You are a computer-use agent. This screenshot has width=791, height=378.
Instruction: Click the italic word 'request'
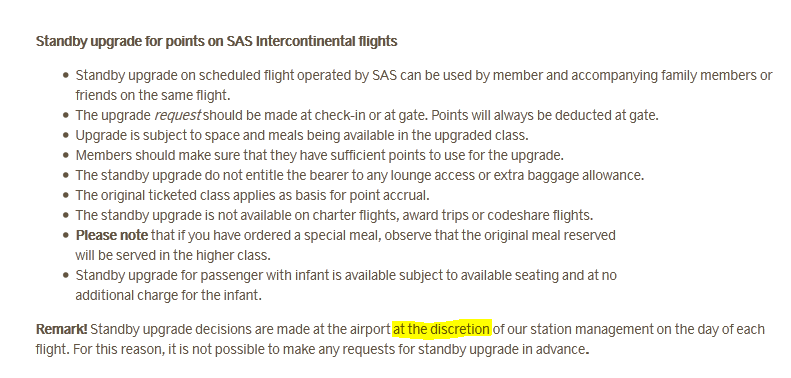coord(177,116)
